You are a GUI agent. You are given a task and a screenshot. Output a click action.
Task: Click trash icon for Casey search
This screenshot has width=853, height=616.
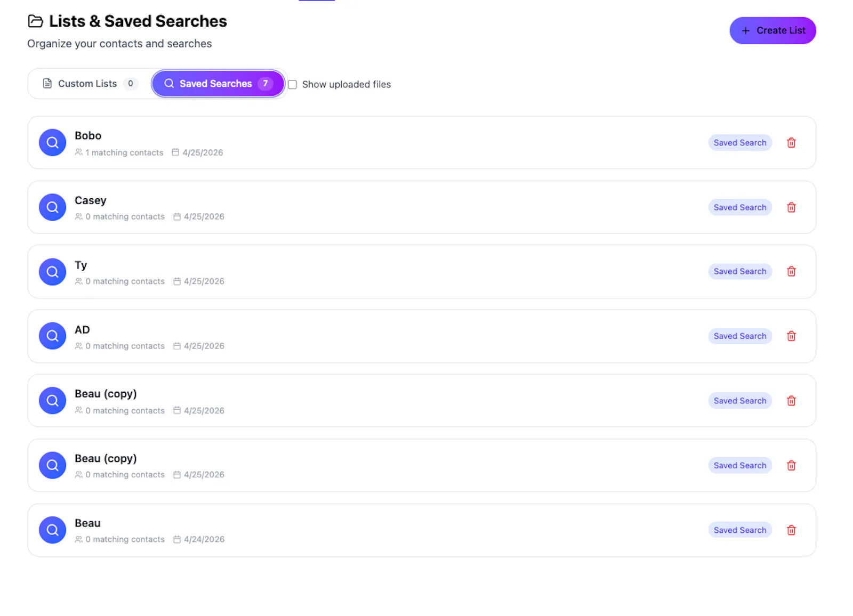791,207
